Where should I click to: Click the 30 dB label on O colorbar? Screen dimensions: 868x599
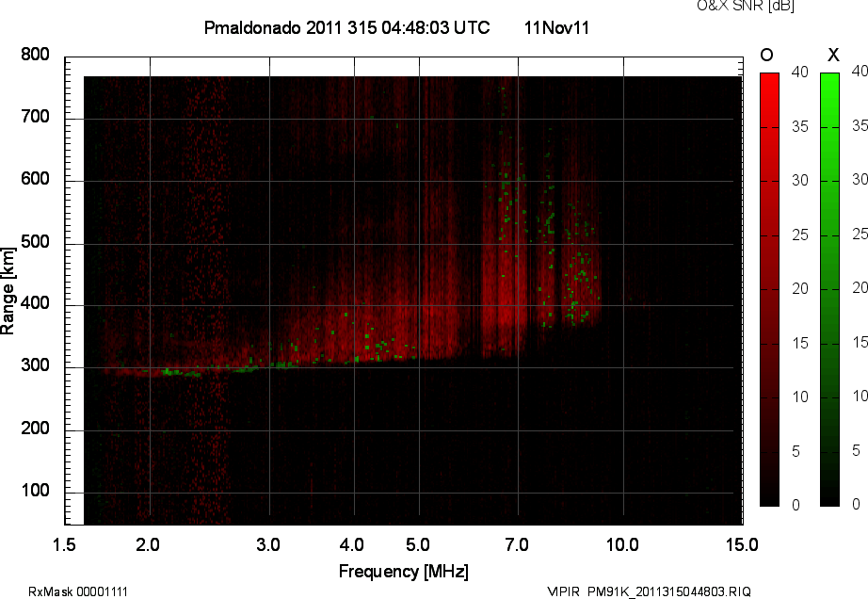[800, 181]
